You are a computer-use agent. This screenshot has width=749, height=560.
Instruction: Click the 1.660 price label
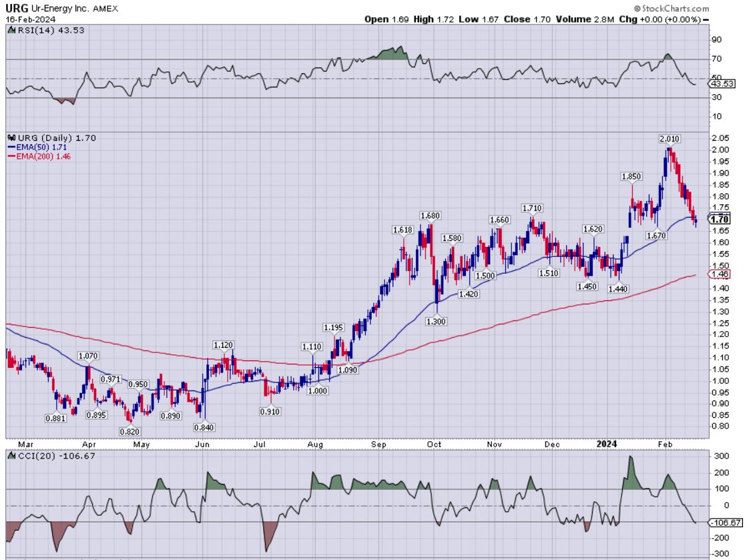[499, 220]
